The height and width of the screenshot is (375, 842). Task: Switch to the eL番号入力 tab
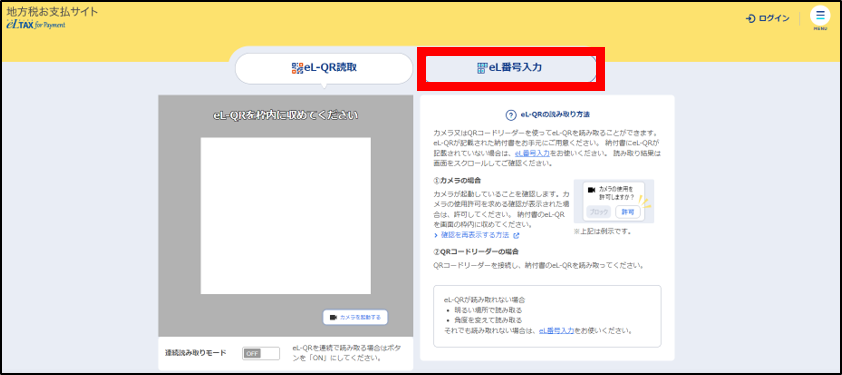tap(511, 68)
